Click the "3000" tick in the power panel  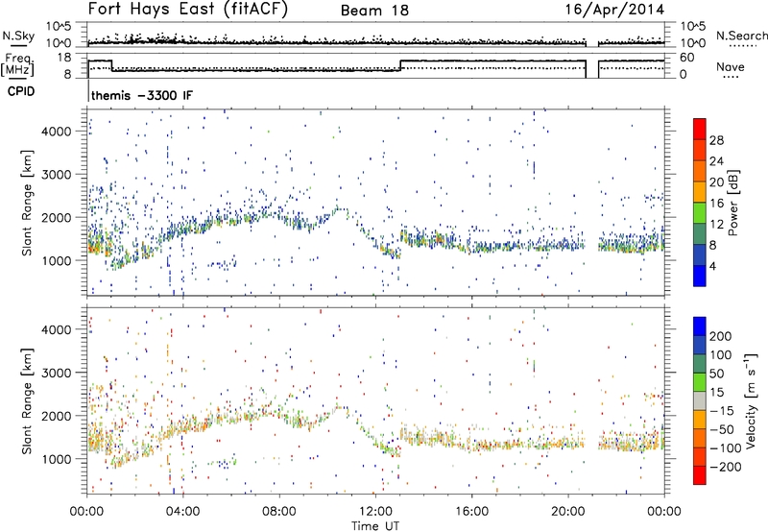coord(56,175)
